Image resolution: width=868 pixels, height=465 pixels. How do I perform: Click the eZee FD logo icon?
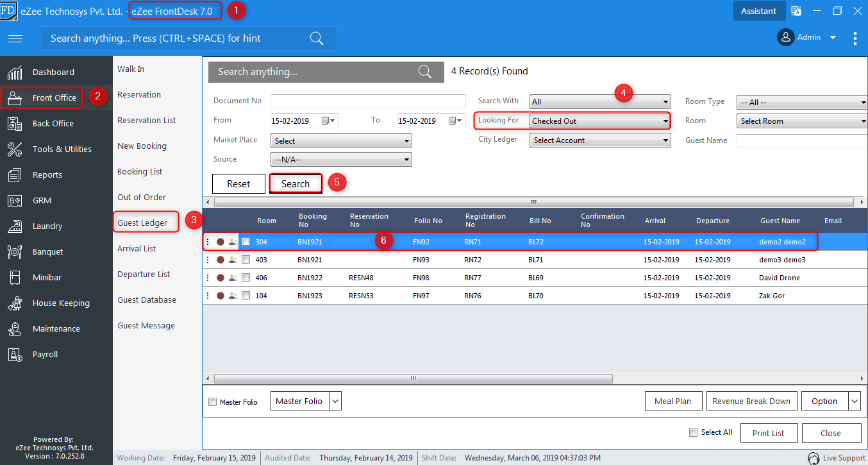coord(9,11)
